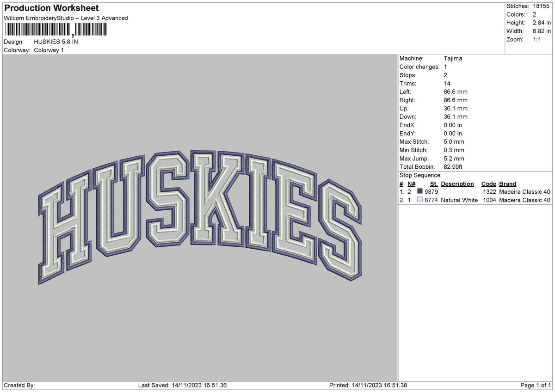This screenshot has width=555, height=392.
Task: Click the 'Code' column header
Action: click(x=488, y=184)
